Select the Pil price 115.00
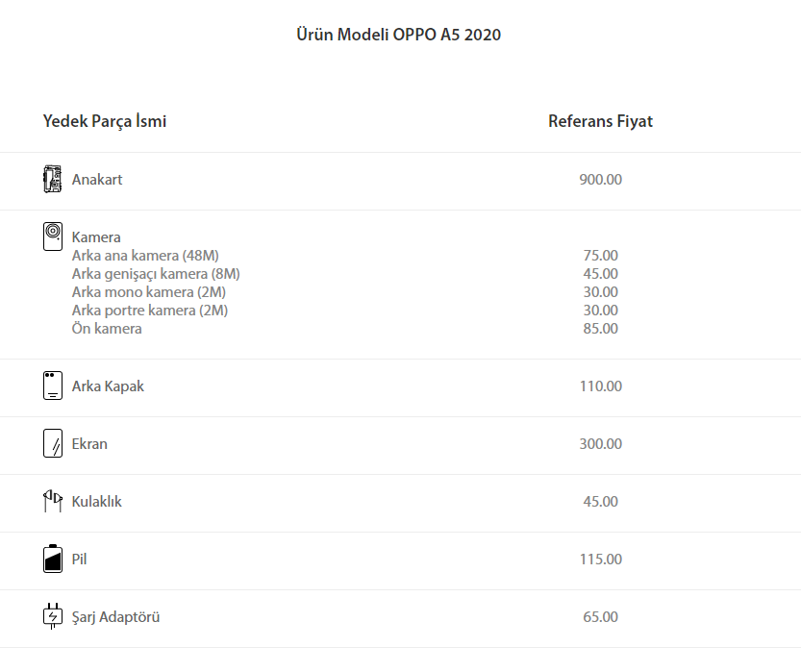The width and height of the screenshot is (801, 672). coord(600,560)
